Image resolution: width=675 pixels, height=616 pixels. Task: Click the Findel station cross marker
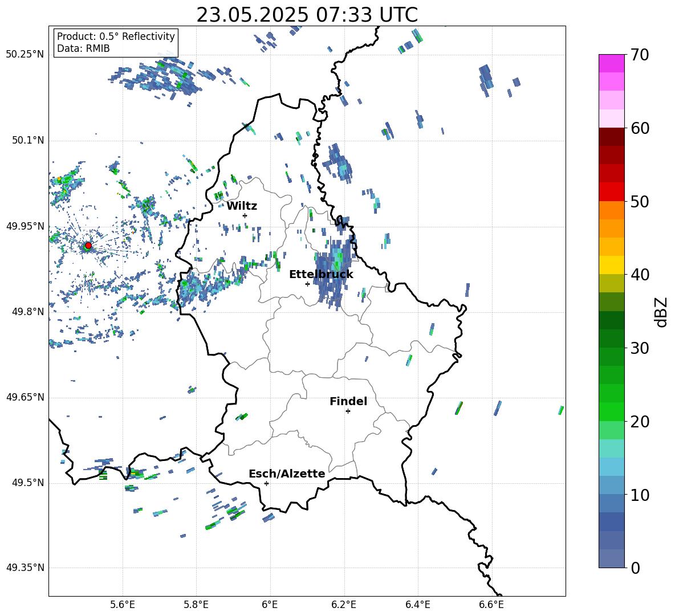click(348, 411)
